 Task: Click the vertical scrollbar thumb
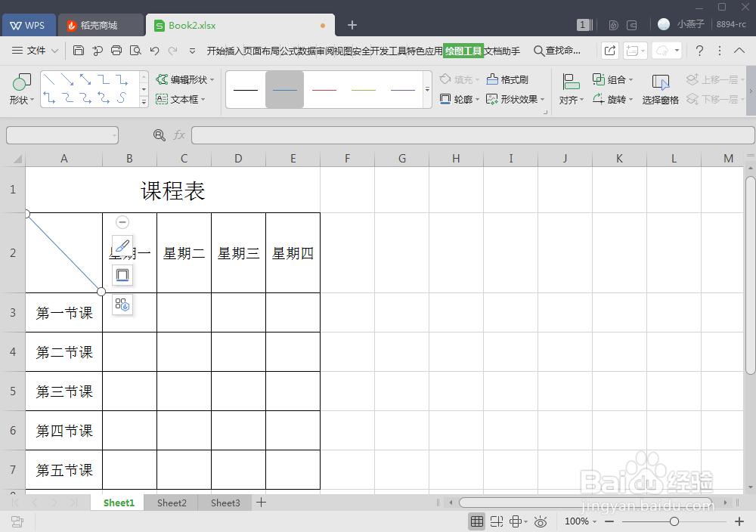[750, 274]
